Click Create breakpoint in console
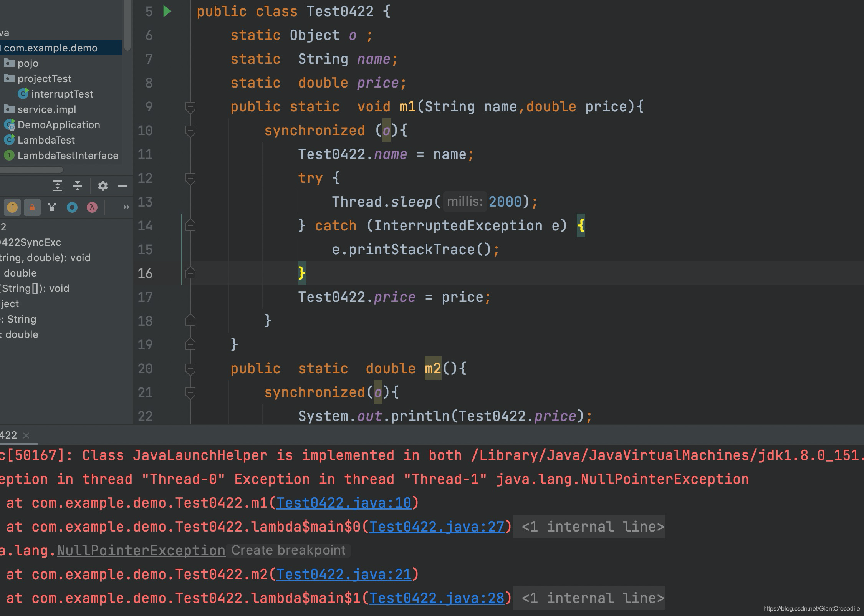The height and width of the screenshot is (616, 864). pyautogui.click(x=288, y=550)
